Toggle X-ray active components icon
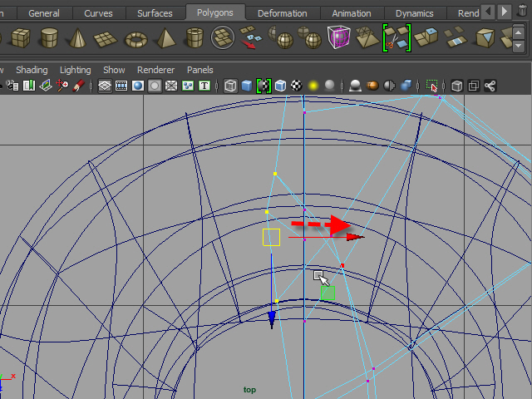 point(474,86)
